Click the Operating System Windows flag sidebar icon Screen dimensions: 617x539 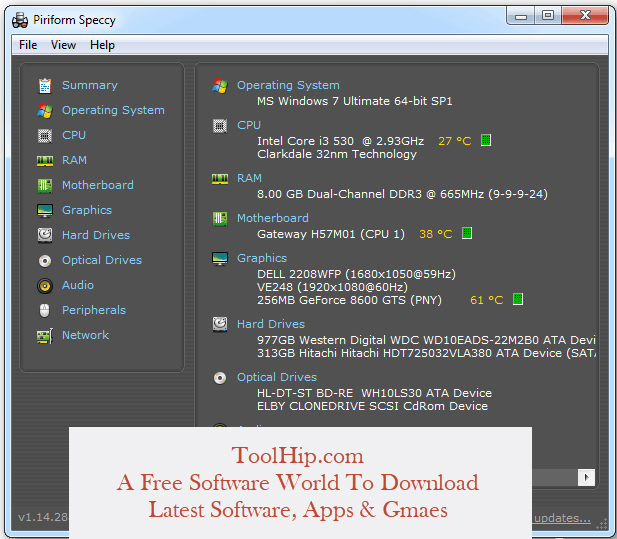[45, 111]
